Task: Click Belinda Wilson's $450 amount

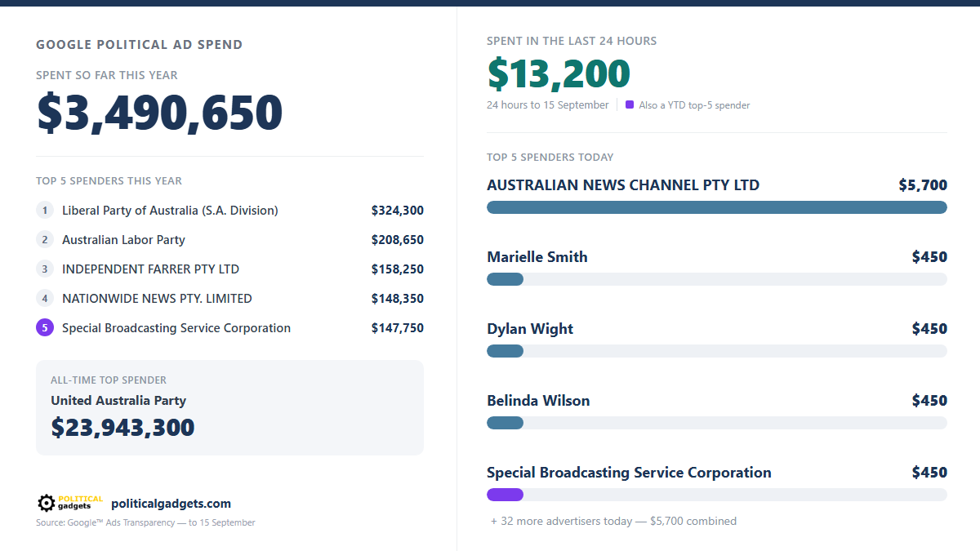Action: click(x=929, y=401)
